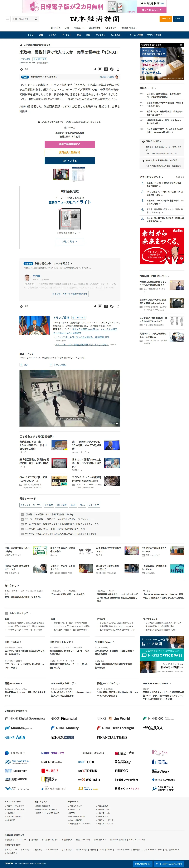Share article by email using top envelope icon

(94, 69)
